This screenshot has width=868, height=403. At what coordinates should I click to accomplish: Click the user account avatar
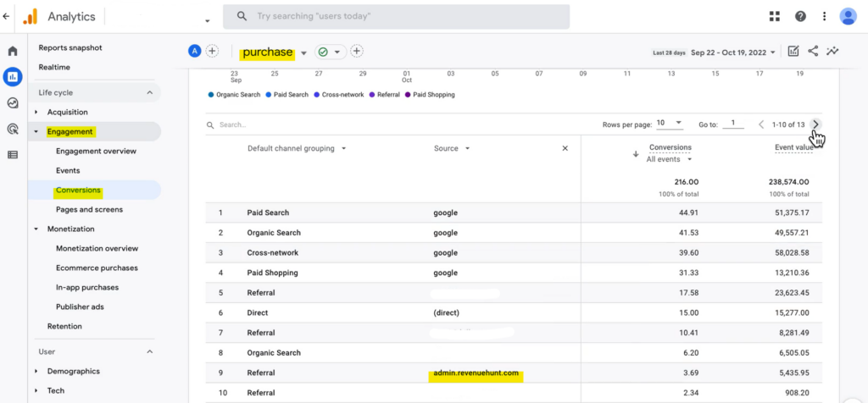pos(848,17)
